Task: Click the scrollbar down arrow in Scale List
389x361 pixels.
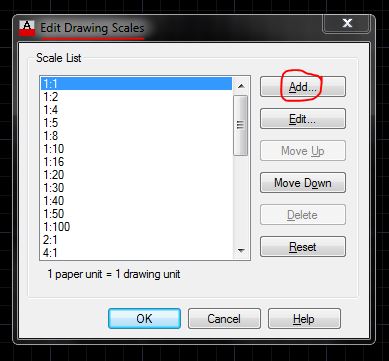Action: click(241, 251)
